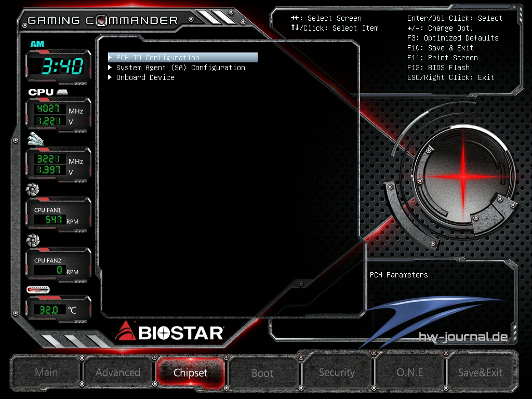
Task: Expand the Onboard Device arrow
Action: tap(110, 77)
